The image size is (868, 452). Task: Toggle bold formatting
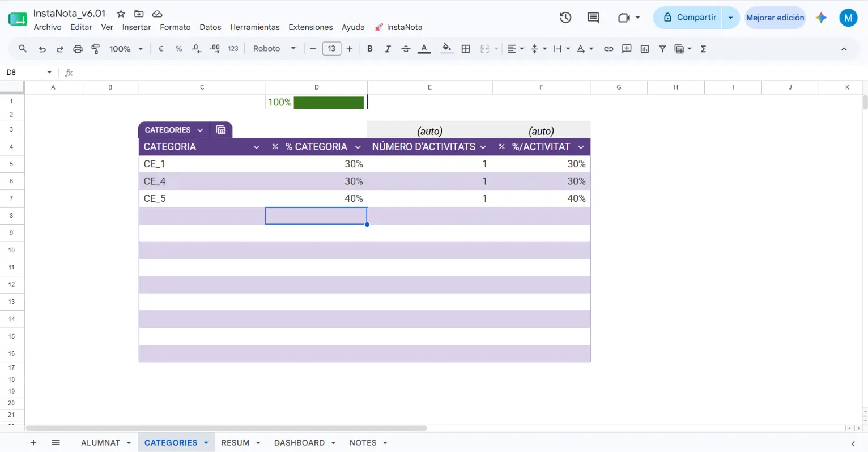370,49
